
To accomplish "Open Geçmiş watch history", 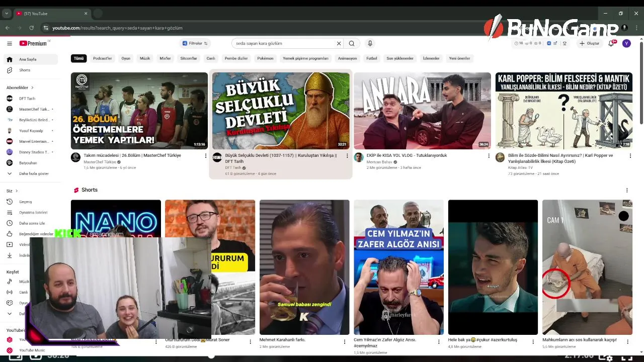I will (x=30, y=202).
